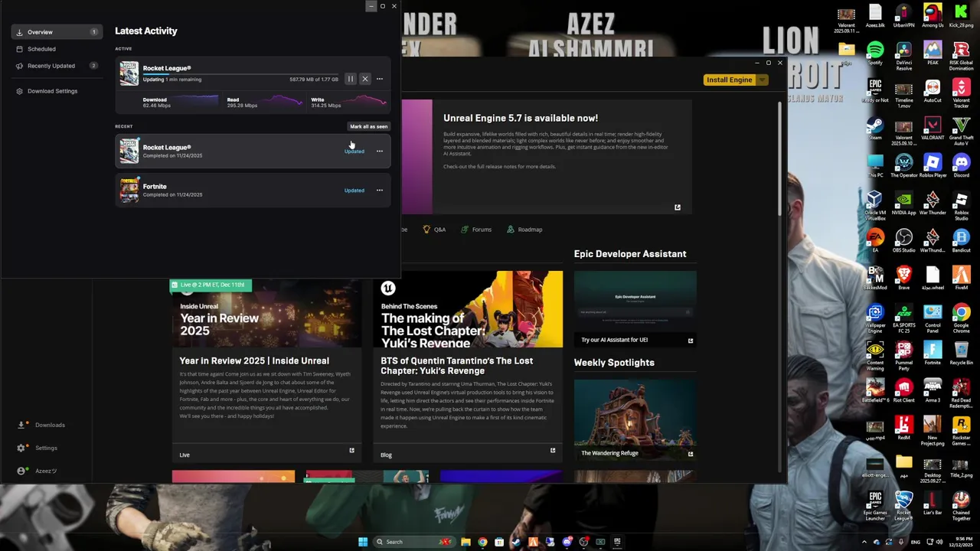
Task: Open Wallpaper Engine desktop shortcut
Action: pos(875,318)
